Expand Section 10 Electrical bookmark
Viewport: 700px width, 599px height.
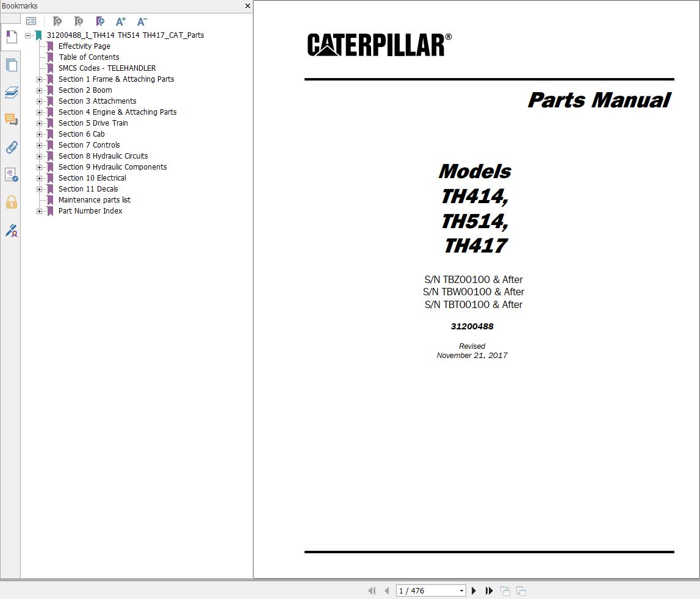coord(40,178)
